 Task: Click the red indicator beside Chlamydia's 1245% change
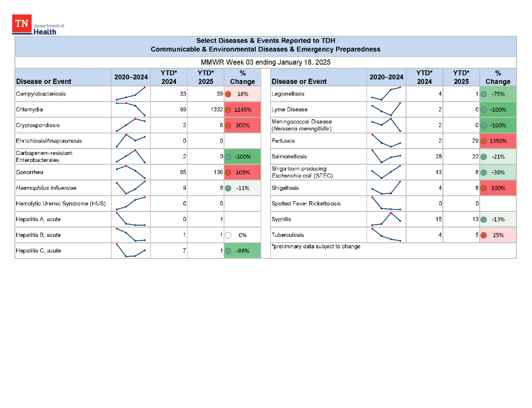(x=228, y=109)
